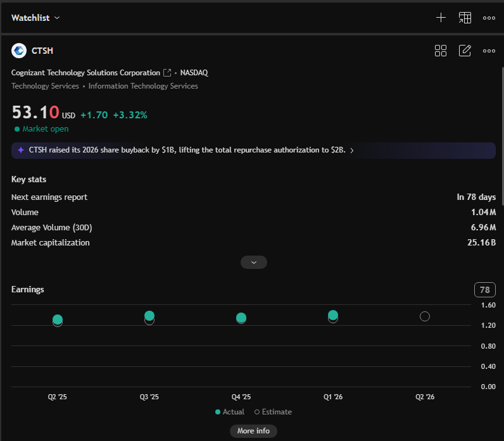Open the Watchlist dropdown
Image resolution: width=504 pixels, height=441 pixels.
(35, 18)
